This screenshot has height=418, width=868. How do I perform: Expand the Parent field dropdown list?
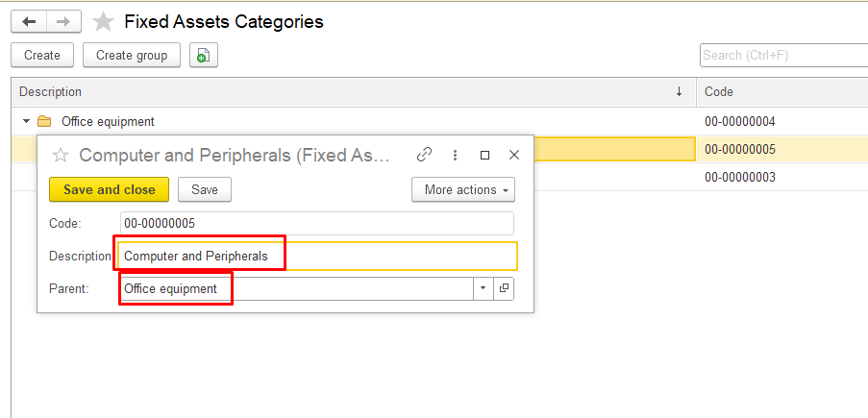(483, 288)
